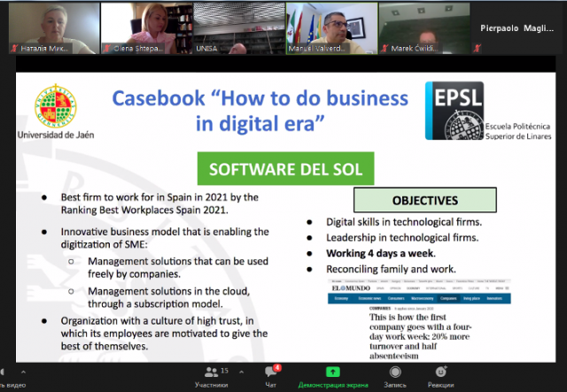Open the Участники participants panel
The image size is (567, 392).
tap(210, 375)
